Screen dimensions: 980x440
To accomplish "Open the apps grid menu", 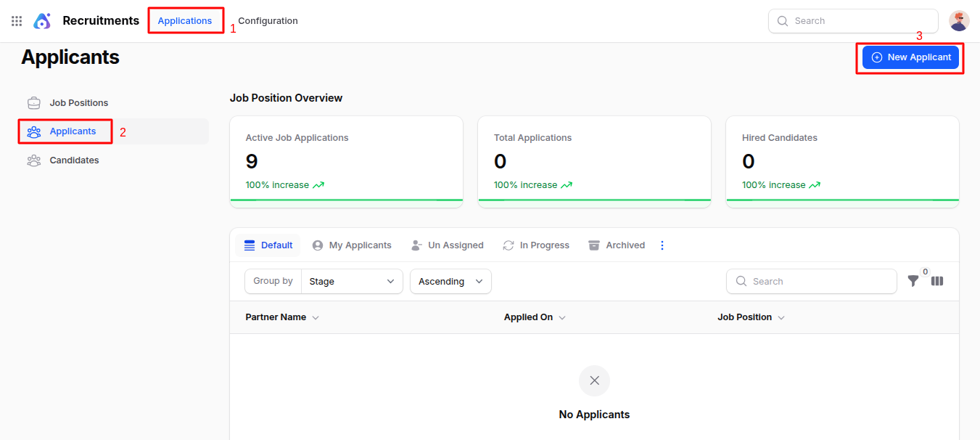I will 16,20.
